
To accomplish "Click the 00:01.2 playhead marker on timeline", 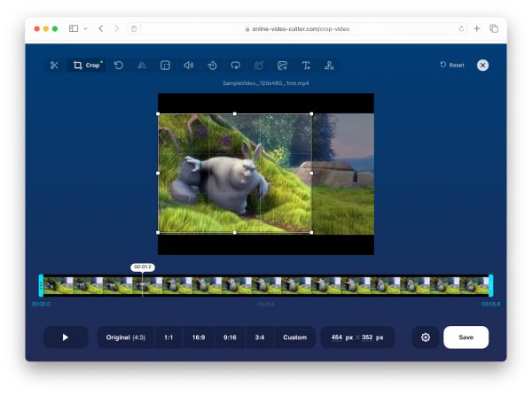I will pyautogui.click(x=142, y=267).
